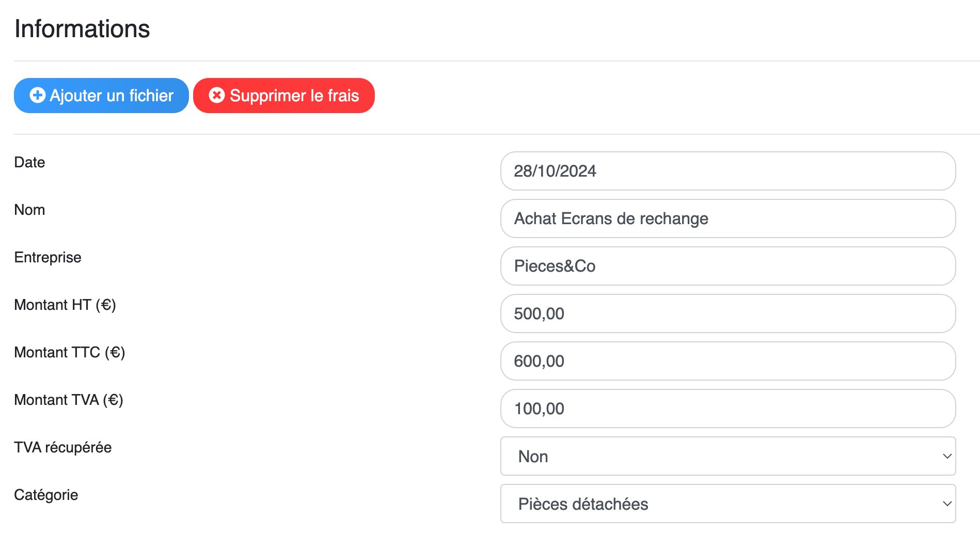
Task: Click the 'Montant HT (€)' label
Action: tap(65, 305)
